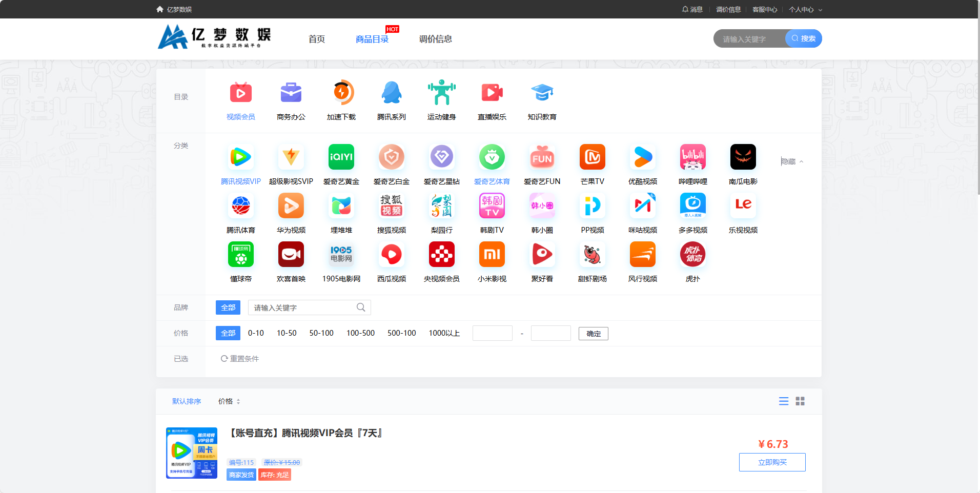Open the 视频会员 category icon
Image resolution: width=980 pixels, height=493 pixels.
241,93
